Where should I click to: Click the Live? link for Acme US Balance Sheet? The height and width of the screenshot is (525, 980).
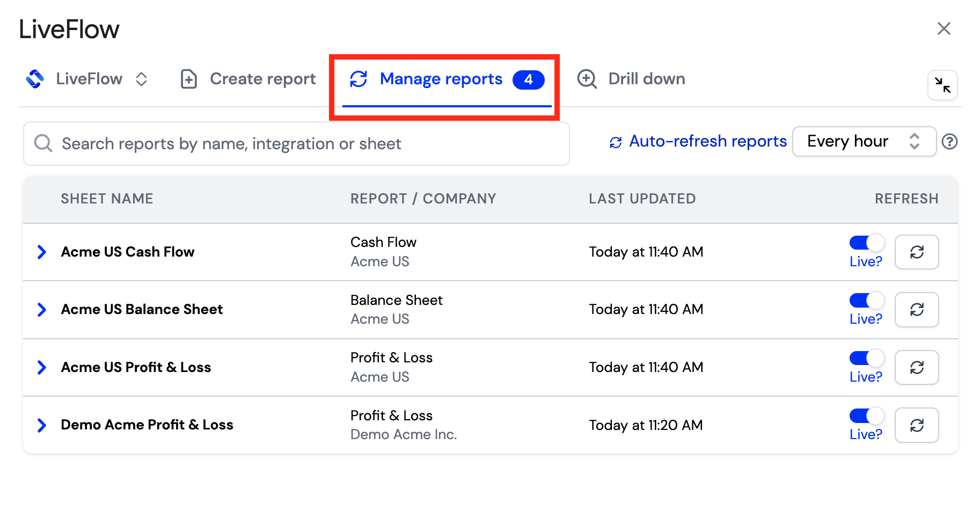pyautogui.click(x=866, y=319)
